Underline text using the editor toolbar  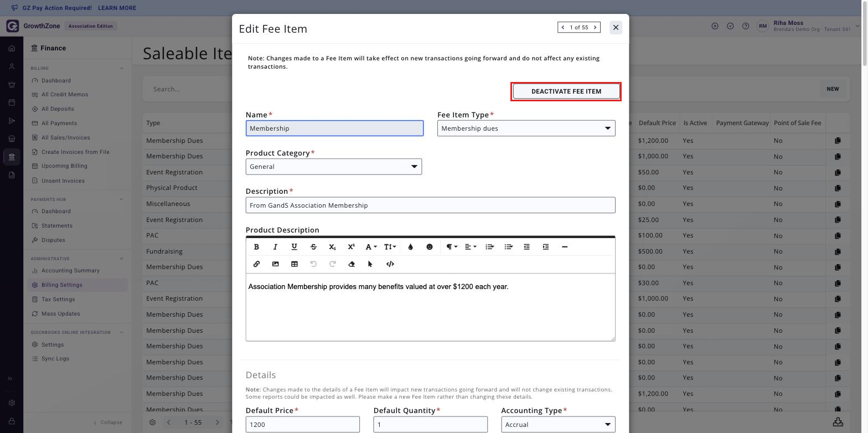(x=294, y=247)
